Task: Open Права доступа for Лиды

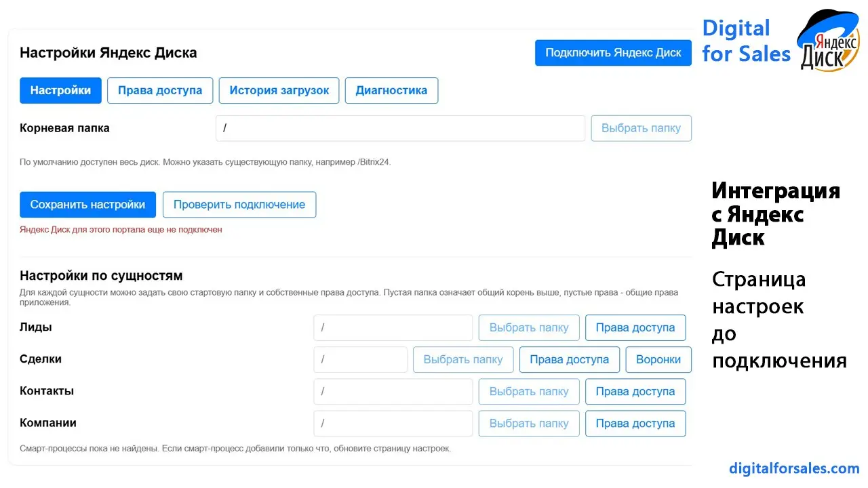Action: [635, 328]
